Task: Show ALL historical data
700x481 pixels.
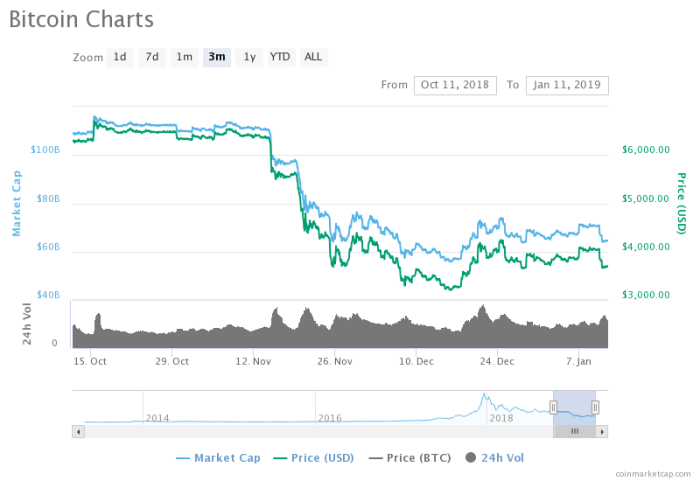Action: (x=313, y=57)
